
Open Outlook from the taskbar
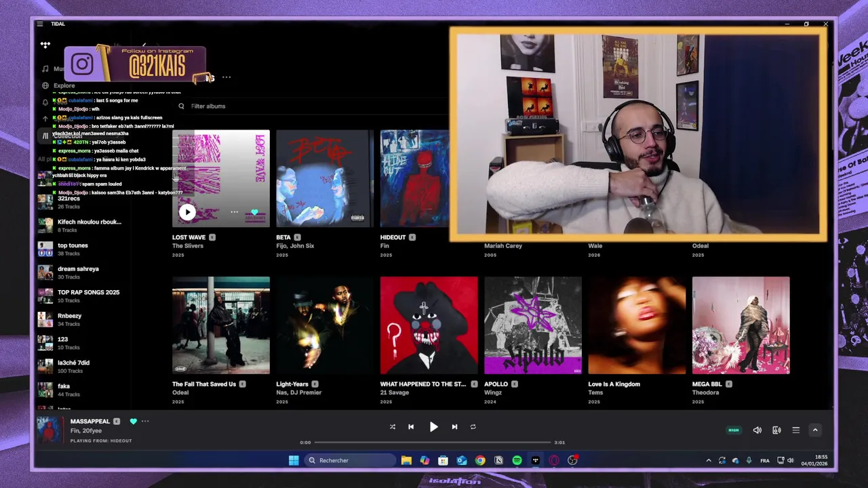pos(462,461)
